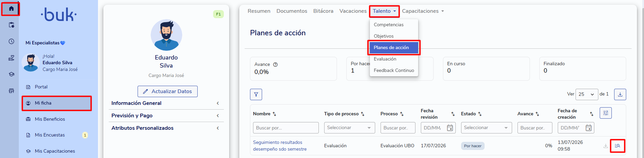Open the graduation cap sidebar icon
The image size is (644, 158).
click(x=11, y=74)
